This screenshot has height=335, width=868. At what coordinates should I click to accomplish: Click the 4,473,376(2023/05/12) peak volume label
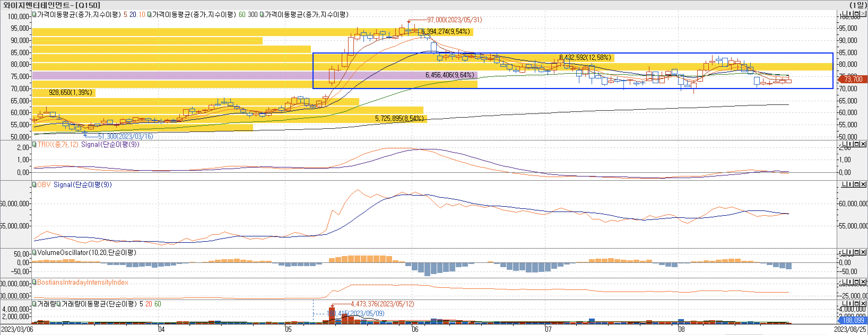[x=382, y=304]
